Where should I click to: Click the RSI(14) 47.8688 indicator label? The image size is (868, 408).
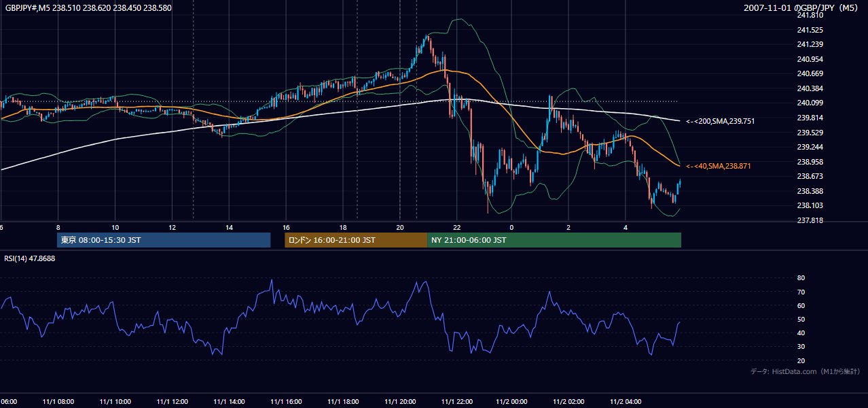tap(30, 258)
